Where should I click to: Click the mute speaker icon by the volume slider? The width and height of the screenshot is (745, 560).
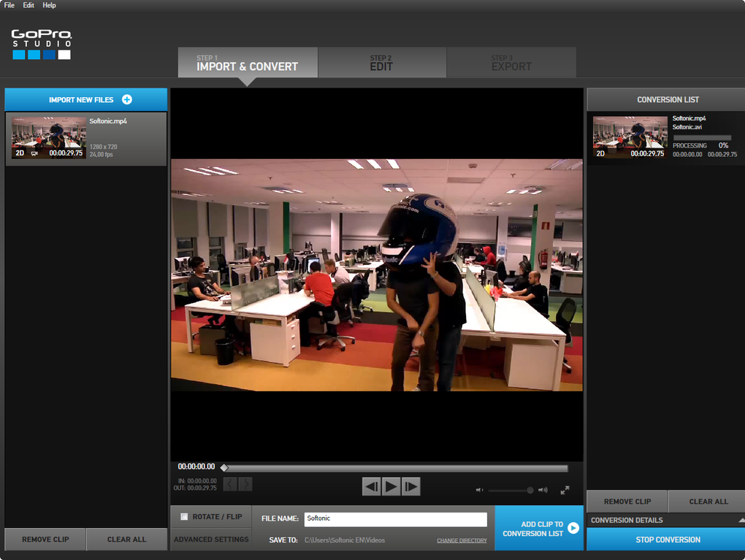tap(479, 490)
